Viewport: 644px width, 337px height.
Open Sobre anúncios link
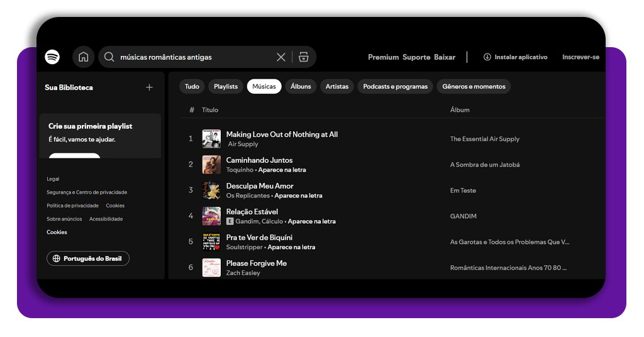(64, 219)
